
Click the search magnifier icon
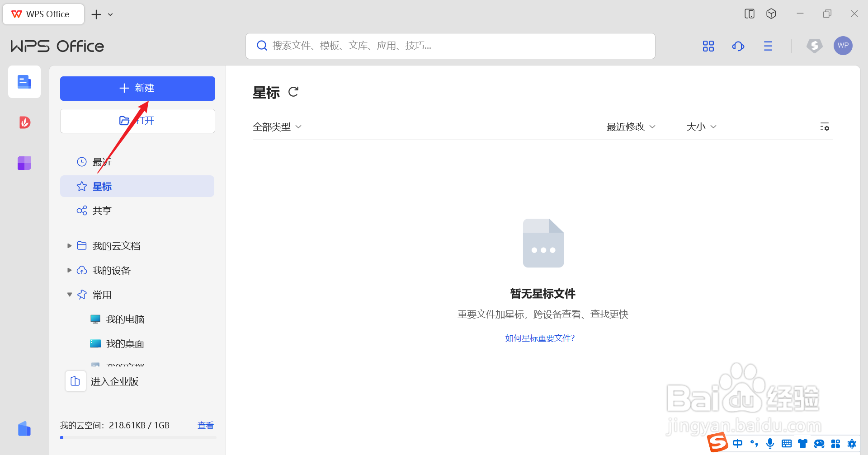click(262, 46)
